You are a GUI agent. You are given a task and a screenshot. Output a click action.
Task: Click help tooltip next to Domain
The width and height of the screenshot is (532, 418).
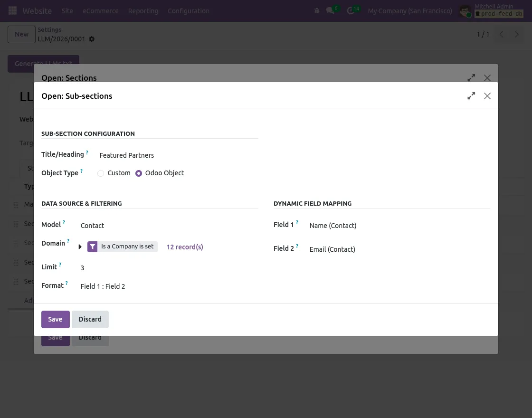pyautogui.click(x=68, y=241)
